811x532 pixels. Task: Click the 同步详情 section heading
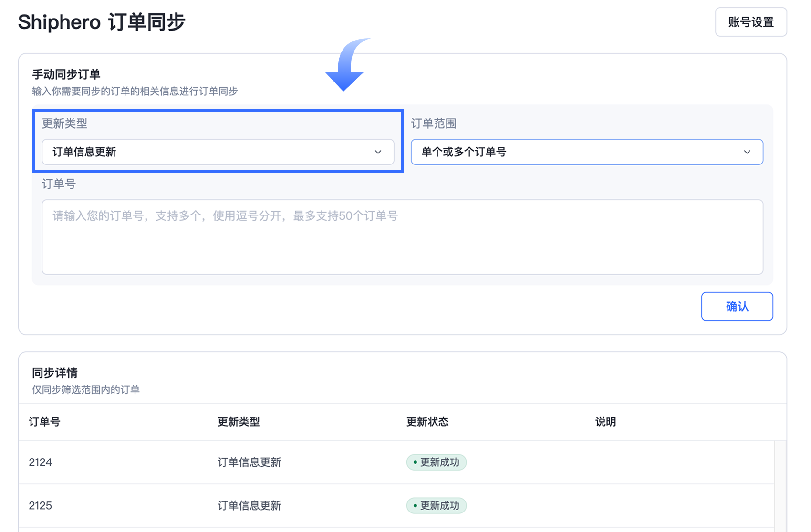[x=55, y=373]
